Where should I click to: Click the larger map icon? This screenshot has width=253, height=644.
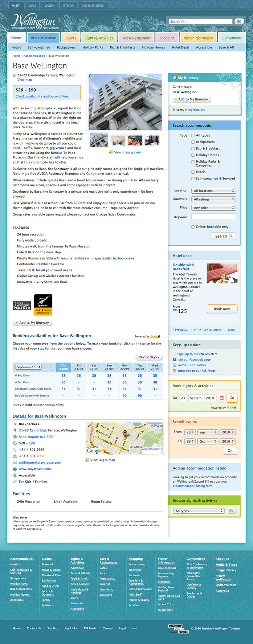pos(87,460)
